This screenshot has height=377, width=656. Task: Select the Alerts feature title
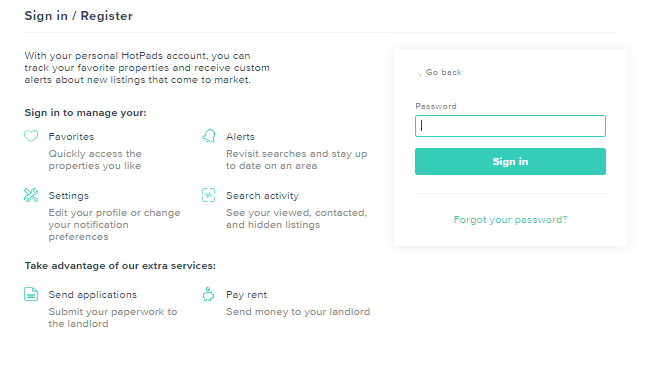point(240,136)
